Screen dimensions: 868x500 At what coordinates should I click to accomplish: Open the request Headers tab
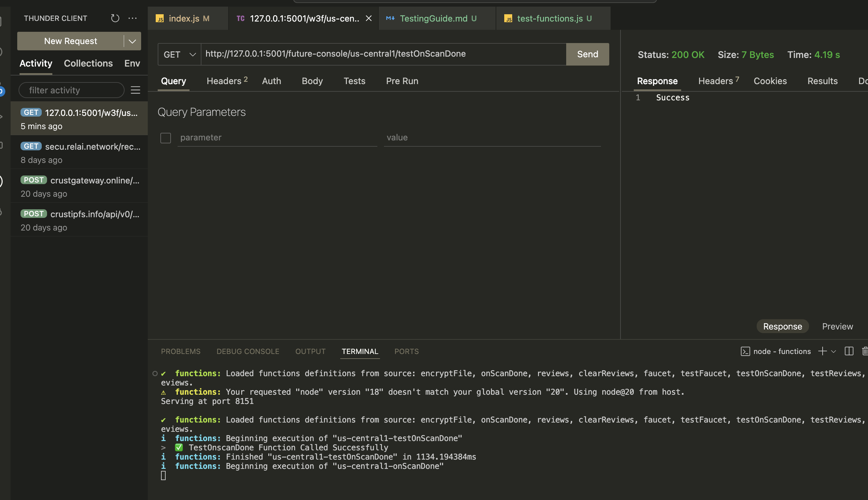click(x=227, y=81)
